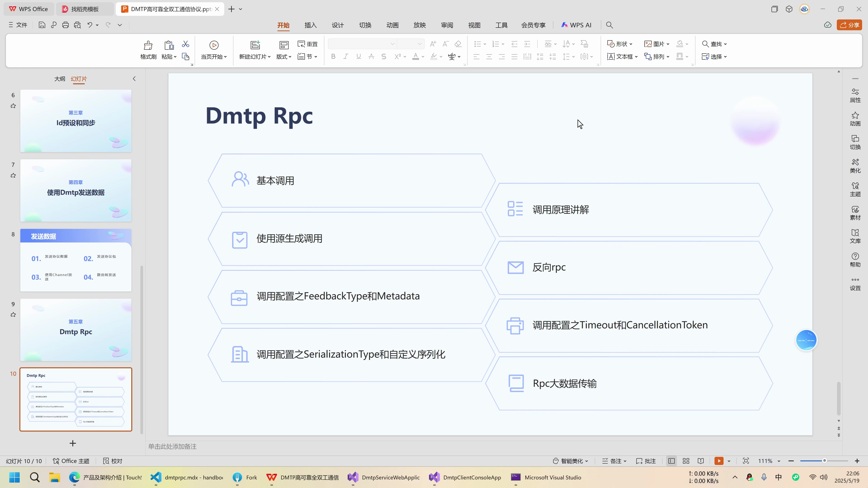
Task: Start slideshow from current slide 当页开始
Action: coord(213,49)
